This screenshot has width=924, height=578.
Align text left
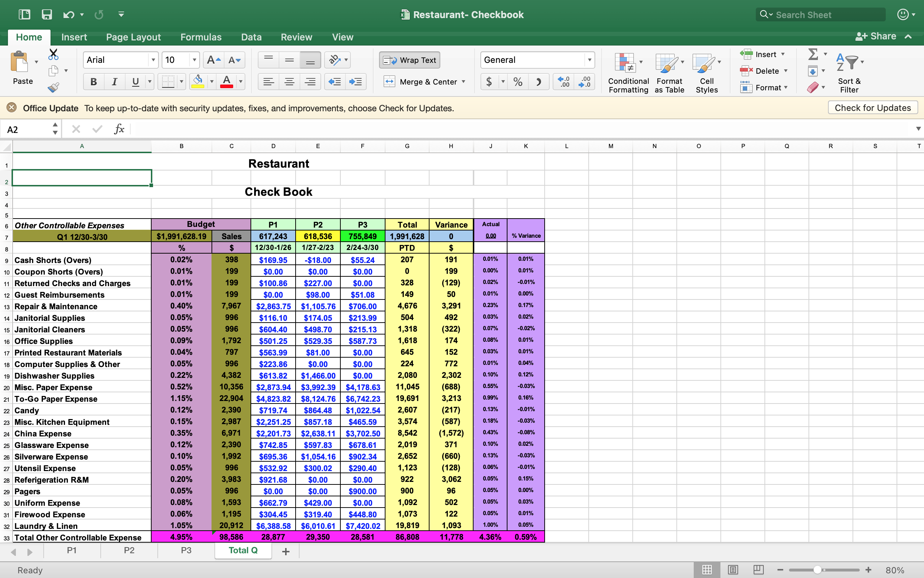[269, 82]
